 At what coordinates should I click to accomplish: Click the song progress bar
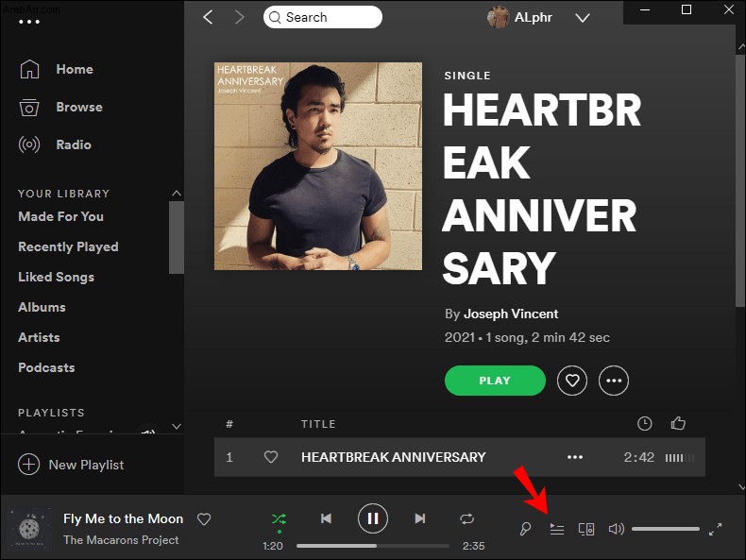click(x=372, y=546)
